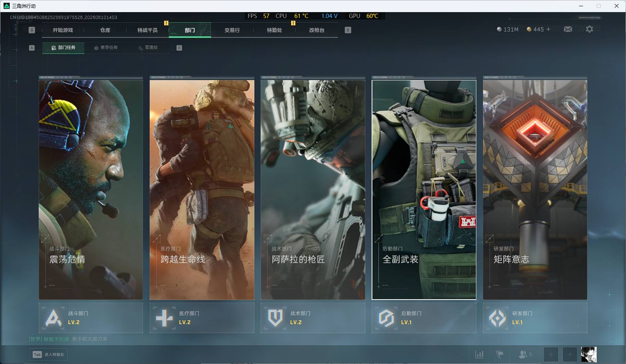Image resolution: width=626 pixels, height=364 pixels.
Task: Open the 军需处 sub-tab
Action: (x=148, y=48)
